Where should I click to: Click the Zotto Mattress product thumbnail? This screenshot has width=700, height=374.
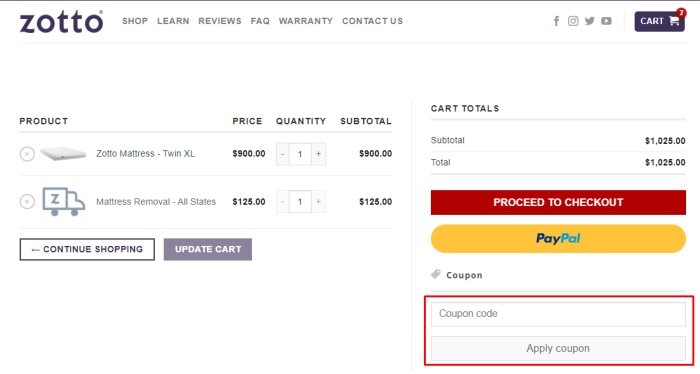click(63, 154)
